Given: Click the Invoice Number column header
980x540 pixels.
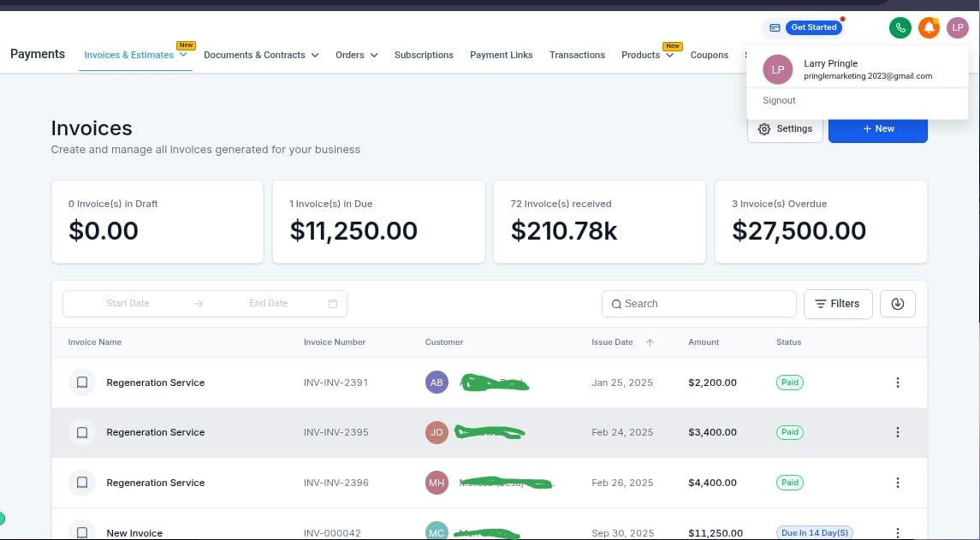Looking at the screenshot, I should [335, 342].
